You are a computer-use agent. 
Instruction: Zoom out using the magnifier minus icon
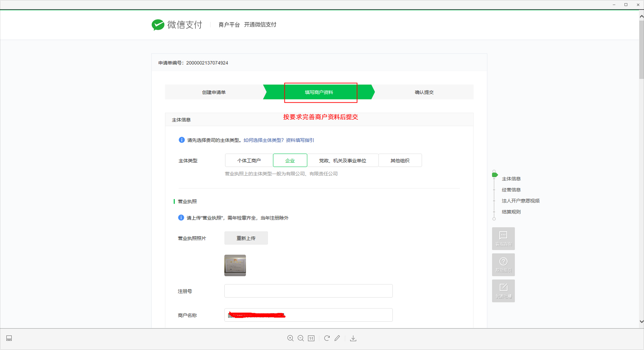(301, 338)
